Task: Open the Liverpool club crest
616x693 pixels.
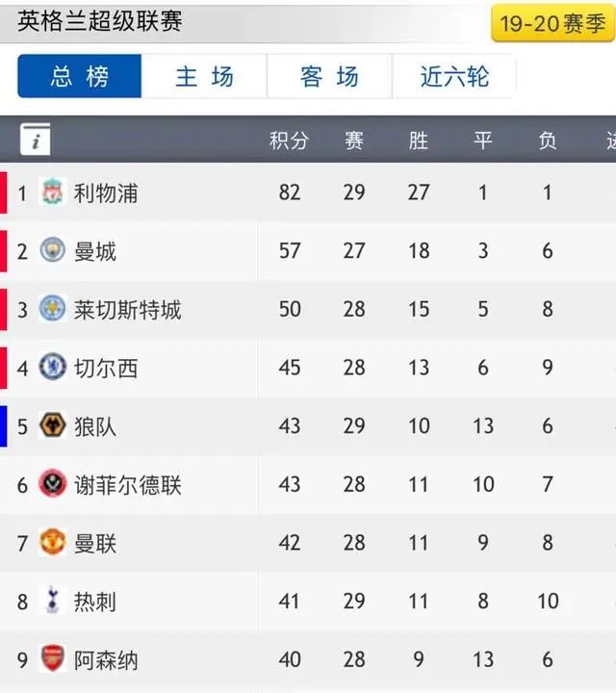Action: [53, 192]
